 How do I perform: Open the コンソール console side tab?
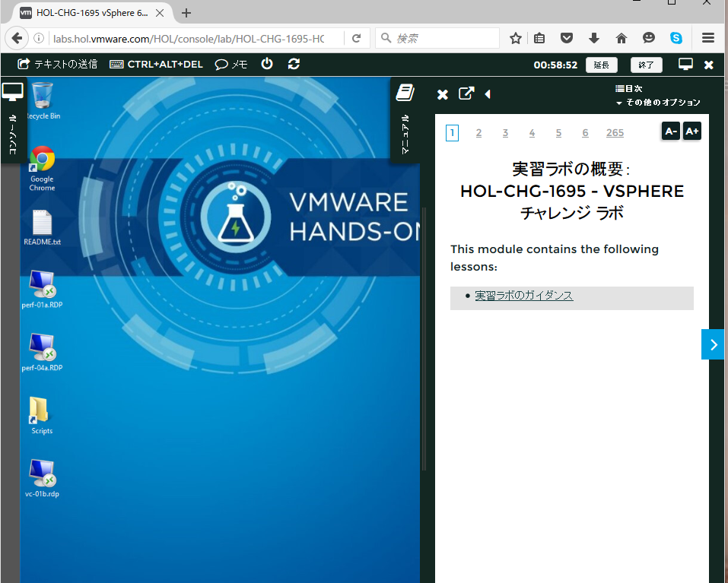coord(13,119)
